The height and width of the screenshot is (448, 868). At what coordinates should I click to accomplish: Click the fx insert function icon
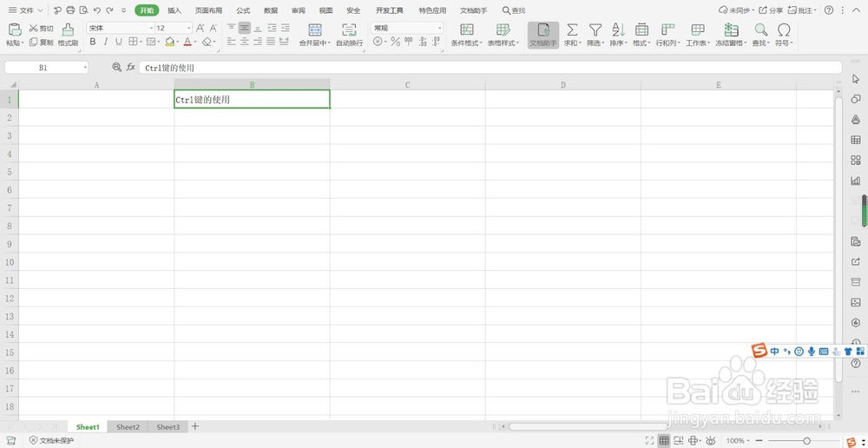tap(131, 67)
